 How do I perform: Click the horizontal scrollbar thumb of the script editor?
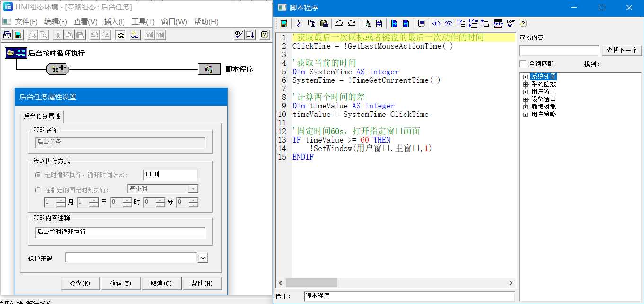tap(311, 283)
